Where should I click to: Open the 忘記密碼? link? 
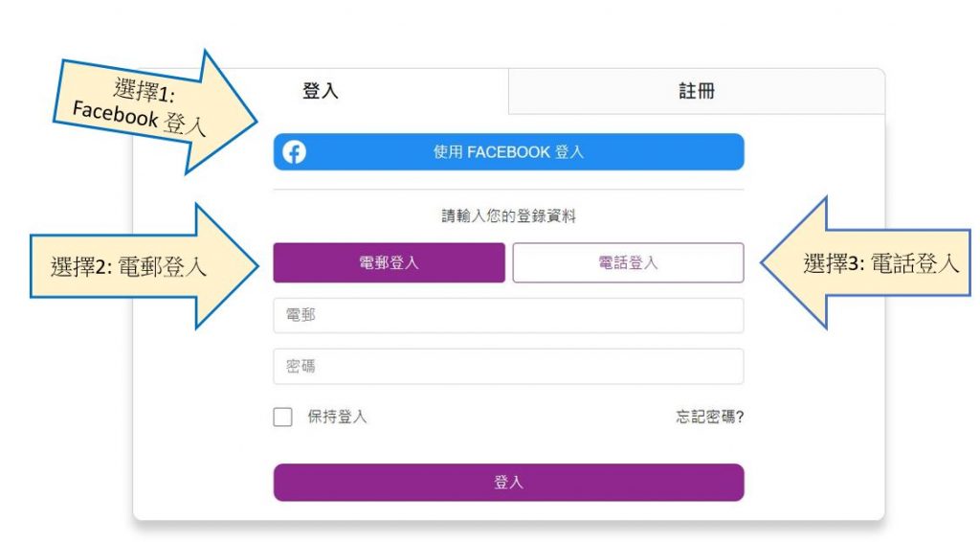coord(709,417)
